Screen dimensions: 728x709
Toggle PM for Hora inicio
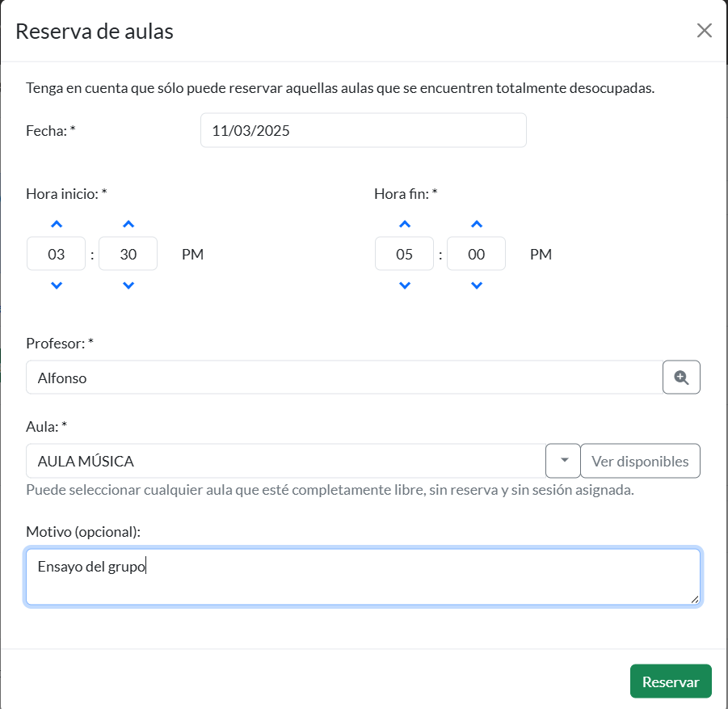[192, 254]
